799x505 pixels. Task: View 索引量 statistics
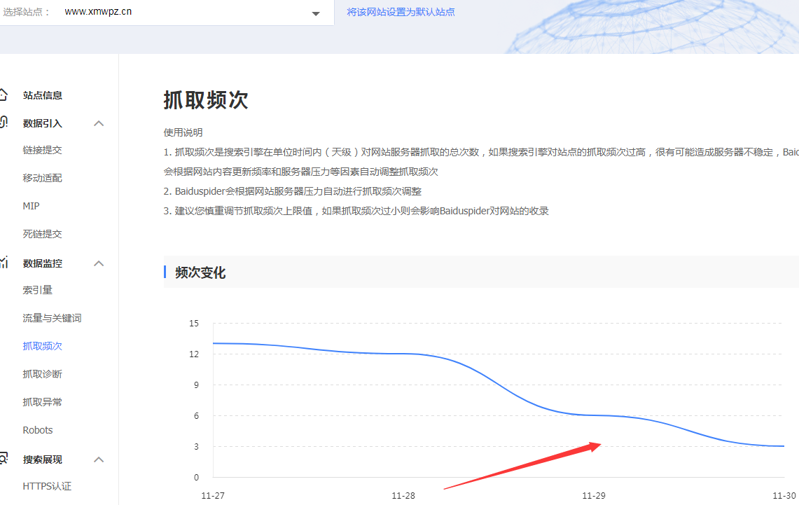click(x=37, y=290)
